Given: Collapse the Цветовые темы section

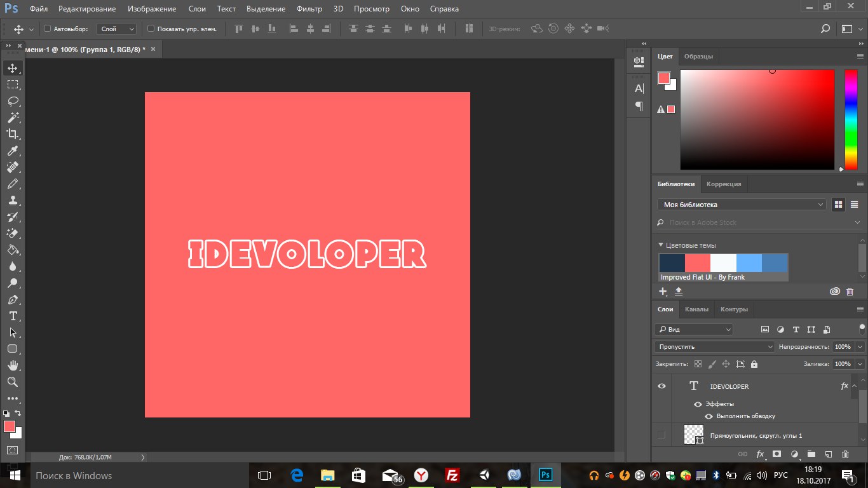Looking at the screenshot, I should (661, 245).
